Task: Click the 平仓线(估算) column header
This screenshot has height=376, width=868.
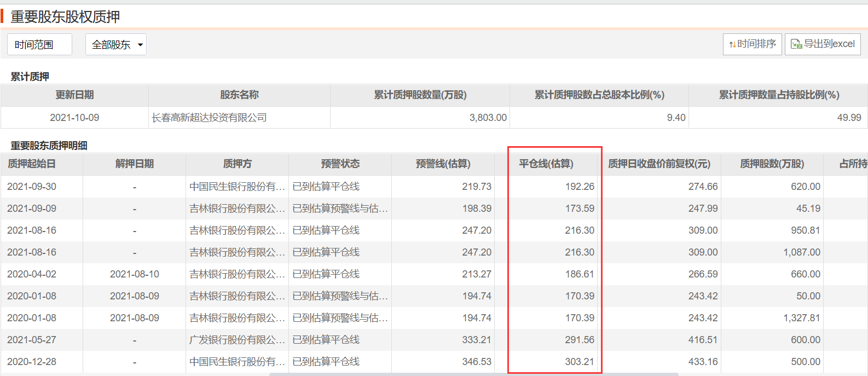Action: pyautogui.click(x=546, y=164)
